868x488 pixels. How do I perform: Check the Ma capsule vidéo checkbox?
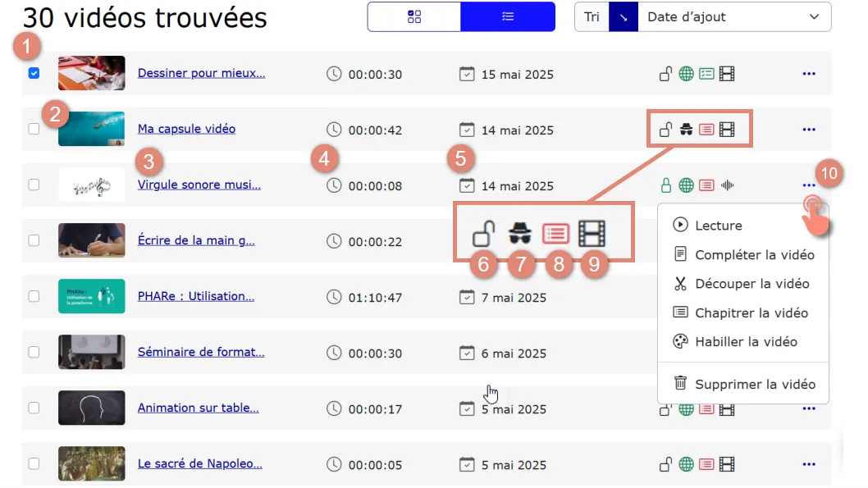(34, 129)
